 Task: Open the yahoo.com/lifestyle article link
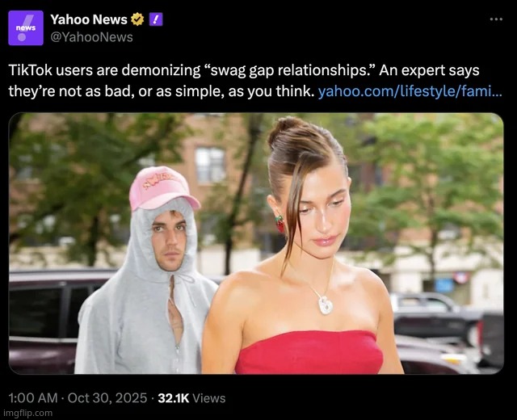click(x=410, y=91)
